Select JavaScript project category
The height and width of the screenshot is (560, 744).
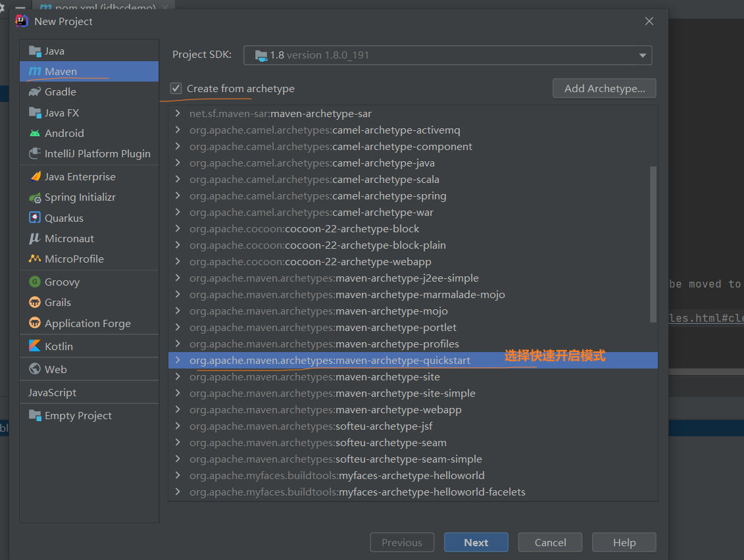(x=89, y=392)
